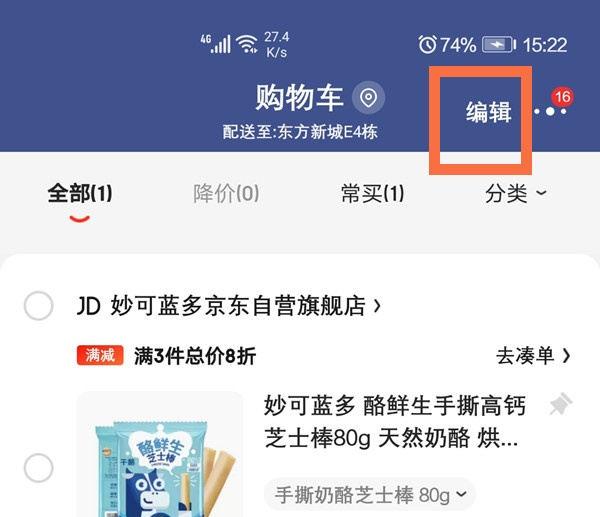Open 妙可蓝多京东自营旗舰店 store page chevron
600x517 pixels.
click(377, 306)
